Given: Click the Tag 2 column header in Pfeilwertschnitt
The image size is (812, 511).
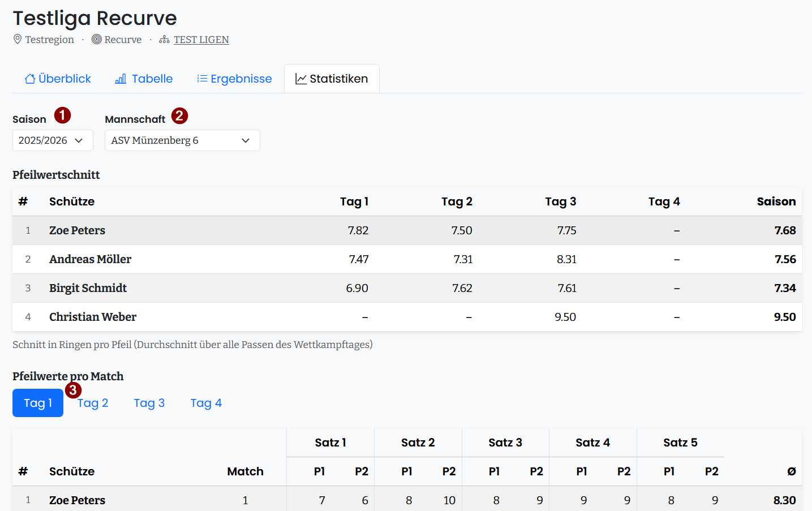Looking at the screenshot, I should [x=457, y=201].
